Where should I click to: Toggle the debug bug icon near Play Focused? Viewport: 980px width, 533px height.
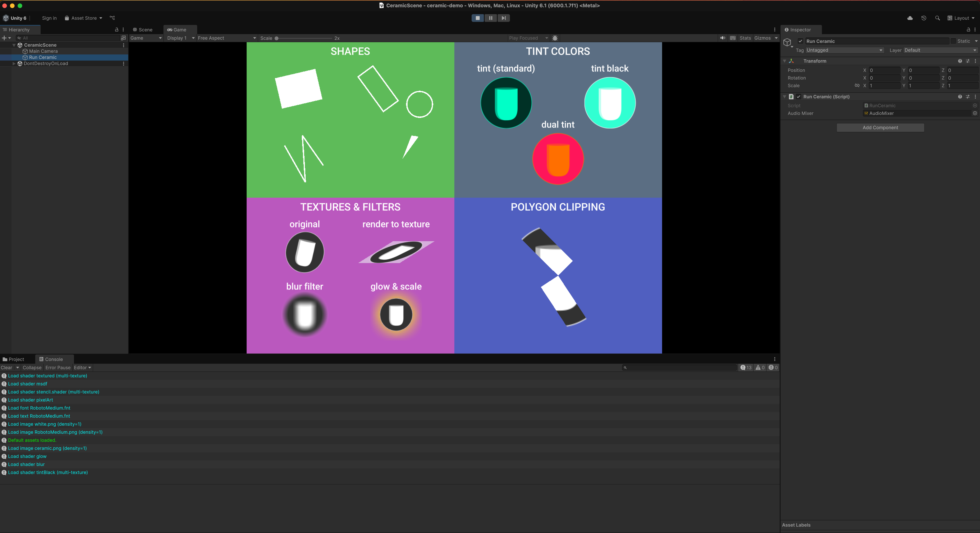click(x=555, y=38)
